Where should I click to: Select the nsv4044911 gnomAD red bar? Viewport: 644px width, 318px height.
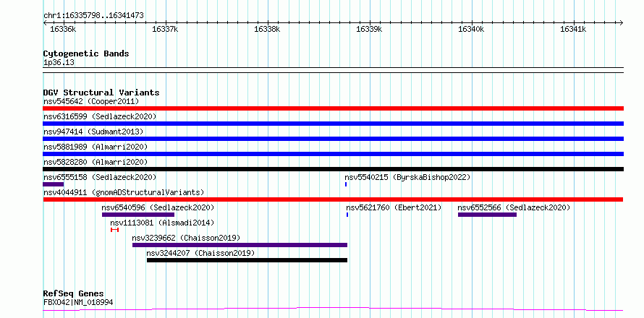(333, 199)
